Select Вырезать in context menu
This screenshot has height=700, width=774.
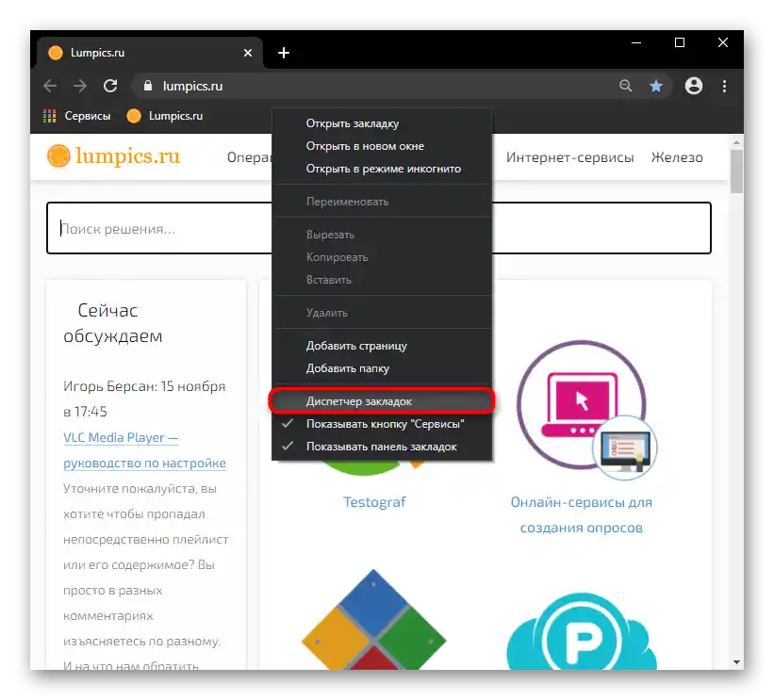[382, 235]
